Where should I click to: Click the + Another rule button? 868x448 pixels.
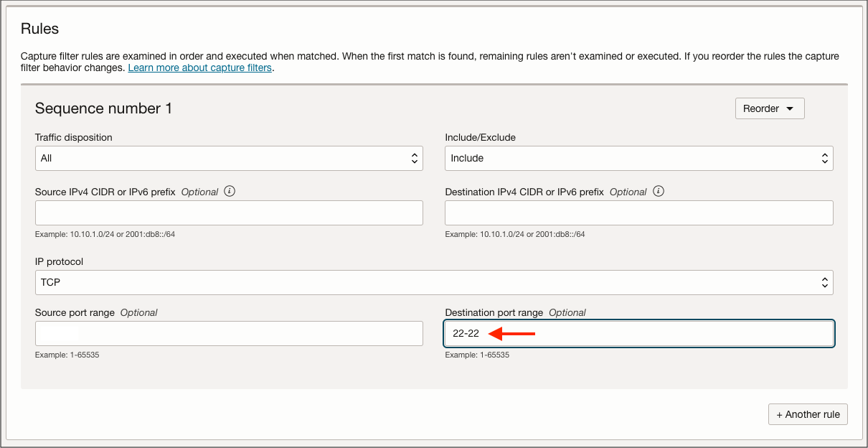tap(808, 414)
